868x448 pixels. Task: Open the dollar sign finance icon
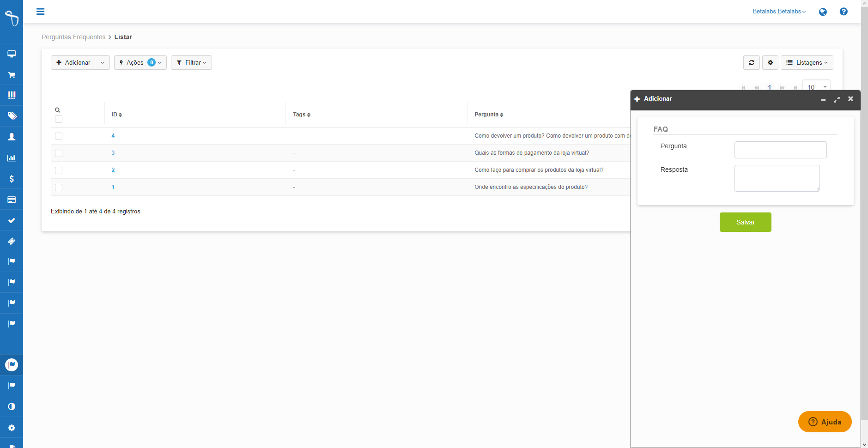pos(12,179)
